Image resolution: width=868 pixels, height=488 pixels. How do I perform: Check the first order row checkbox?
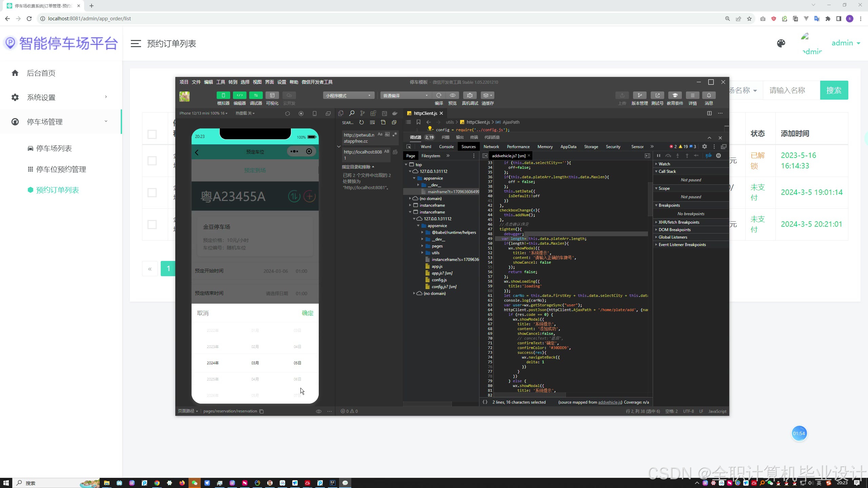tap(152, 161)
